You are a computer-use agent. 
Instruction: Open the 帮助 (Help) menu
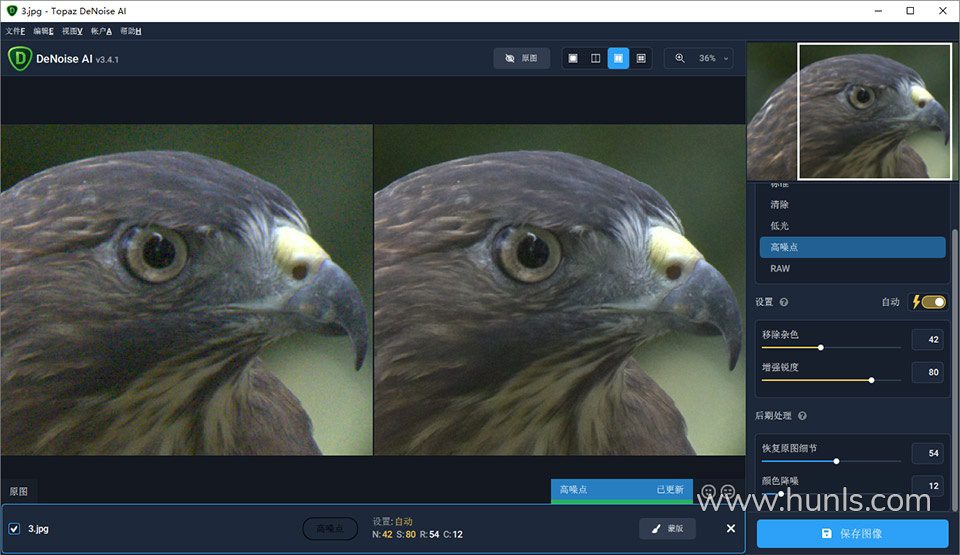(131, 31)
